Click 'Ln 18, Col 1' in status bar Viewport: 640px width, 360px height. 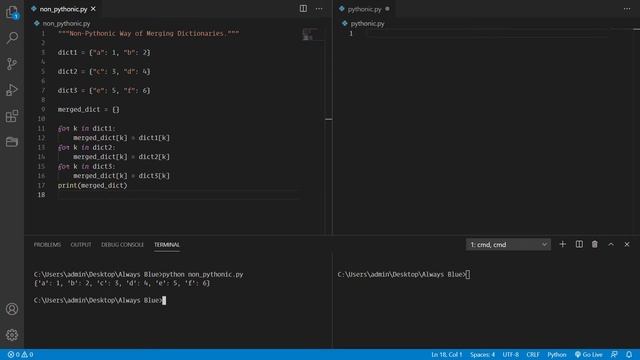click(x=447, y=354)
